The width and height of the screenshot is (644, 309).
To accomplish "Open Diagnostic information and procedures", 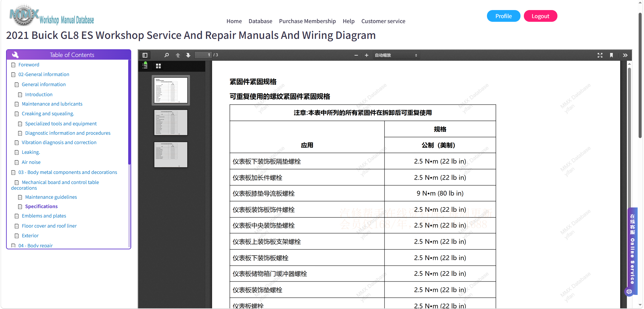I will point(68,133).
